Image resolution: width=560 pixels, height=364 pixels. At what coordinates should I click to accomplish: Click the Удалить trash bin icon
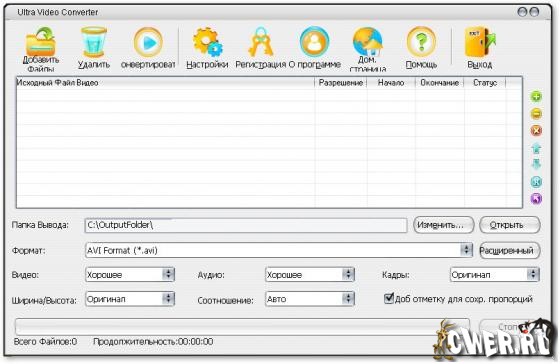(94, 42)
